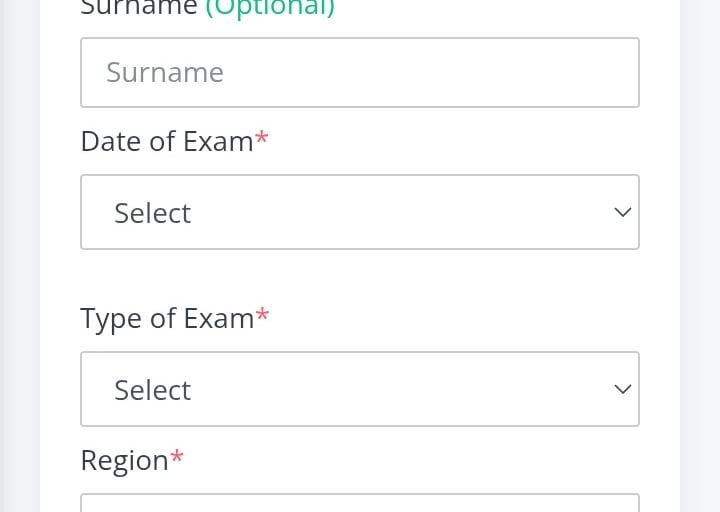Open the Date of Exam dropdown
720x512 pixels.
tap(360, 212)
